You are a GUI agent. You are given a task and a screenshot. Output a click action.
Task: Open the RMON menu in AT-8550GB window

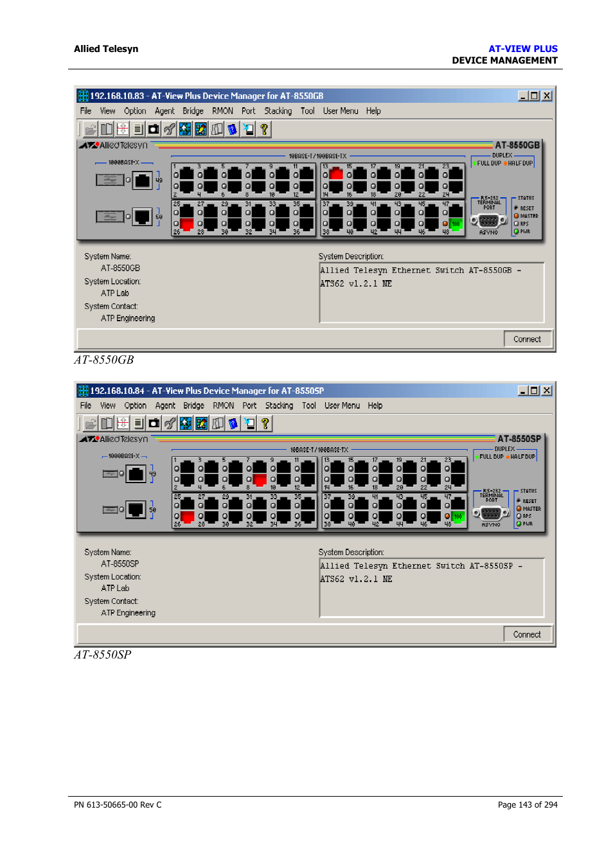click(222, 111)
